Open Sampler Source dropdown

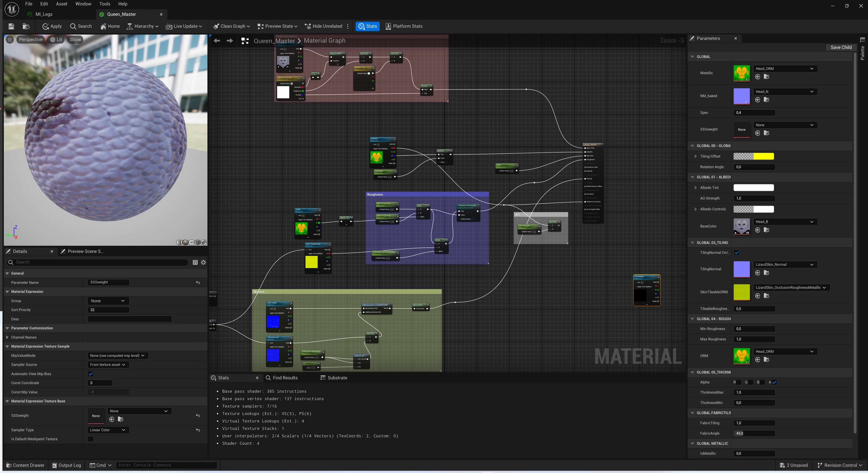(x=108, y=365)
